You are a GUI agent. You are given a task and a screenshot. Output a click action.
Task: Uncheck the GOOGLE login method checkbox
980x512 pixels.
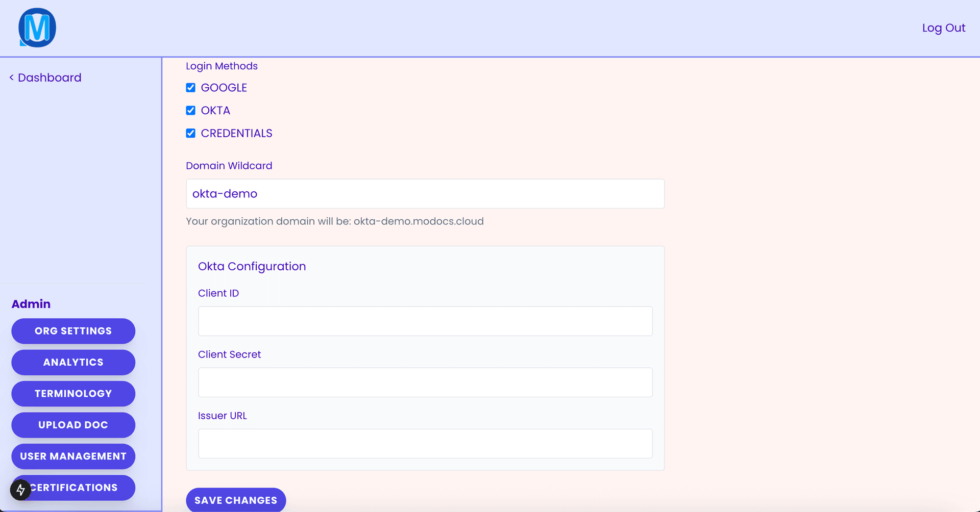[x=190, y=88]
